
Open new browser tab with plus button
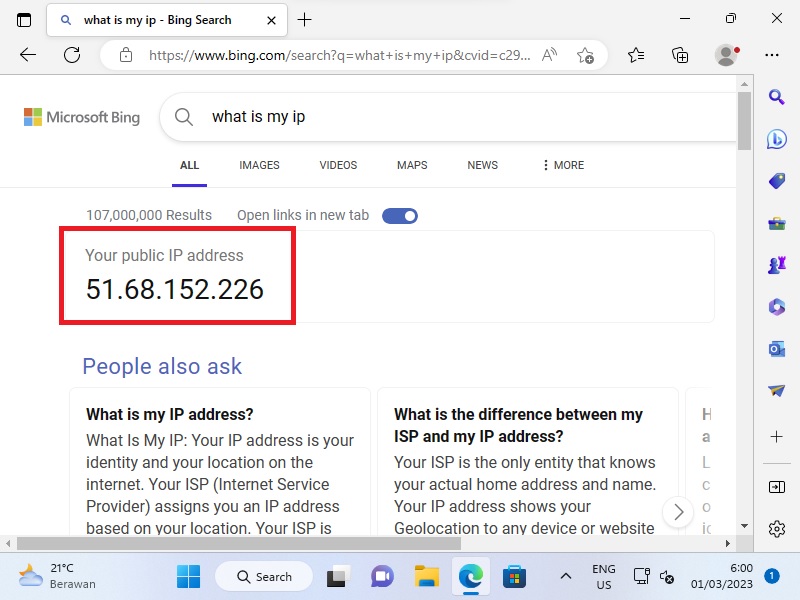305,20
